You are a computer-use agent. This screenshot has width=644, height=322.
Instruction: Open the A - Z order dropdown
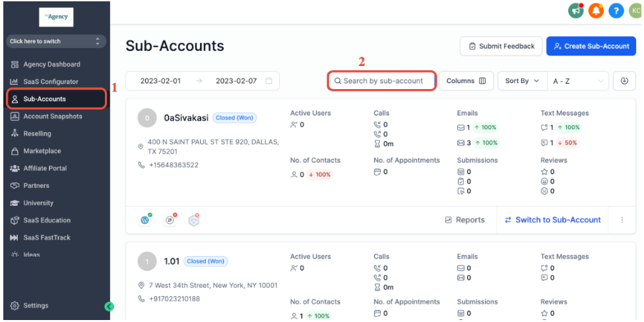(578, 81)
